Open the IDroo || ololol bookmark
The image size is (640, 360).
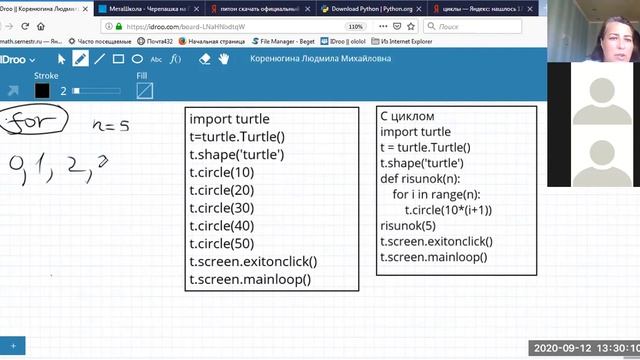[343, 41]
